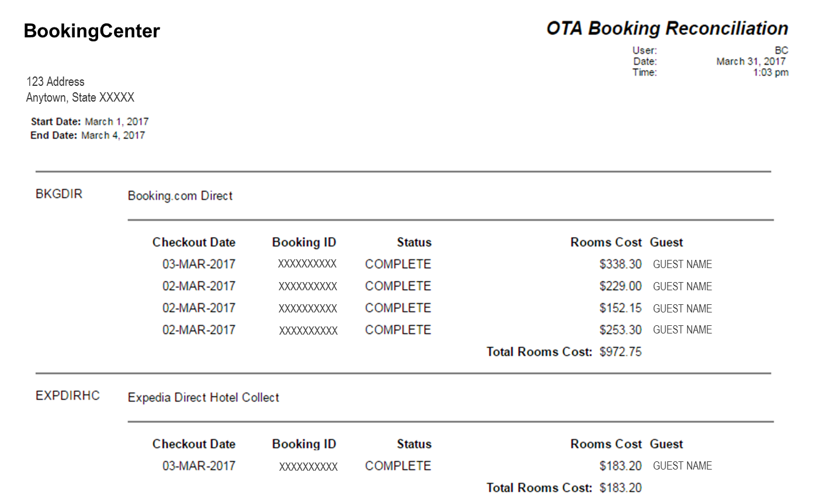Click the Expedia Direct Hotel Collect name
The height and width of the screenshot is (504, 815).
[x=203, y=398]
